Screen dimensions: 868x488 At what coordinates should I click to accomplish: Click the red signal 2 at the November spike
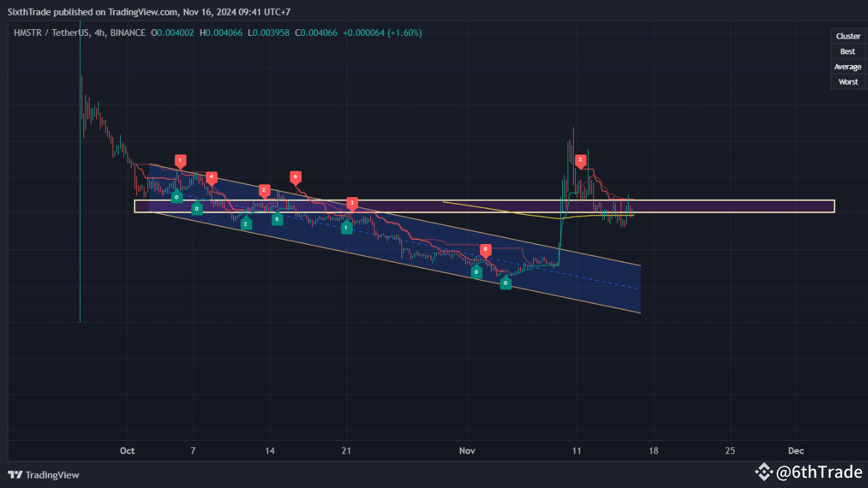(x=580, y=161)
